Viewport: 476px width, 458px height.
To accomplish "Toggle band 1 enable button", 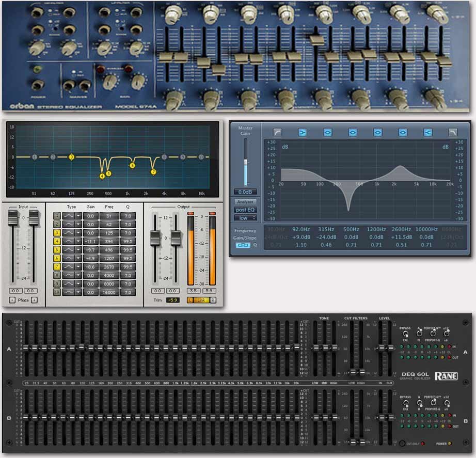I will pyautogui.click(x=57, y=216).
